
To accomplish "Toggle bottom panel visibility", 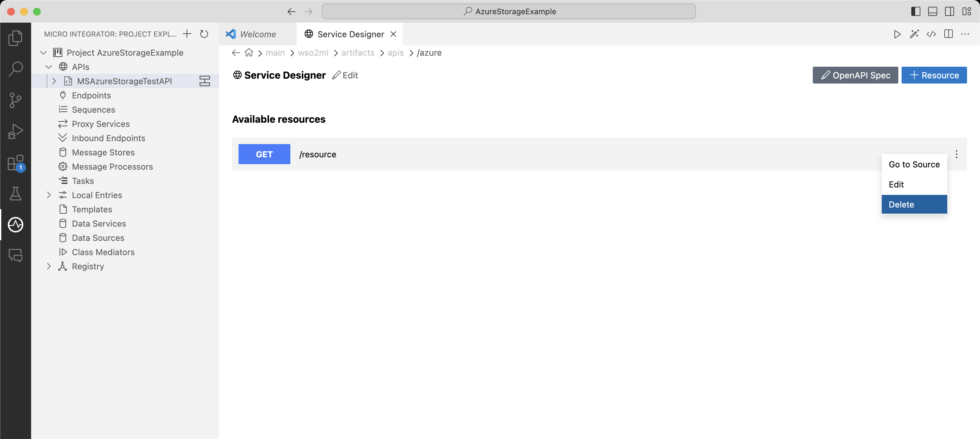I will point(932,11).
